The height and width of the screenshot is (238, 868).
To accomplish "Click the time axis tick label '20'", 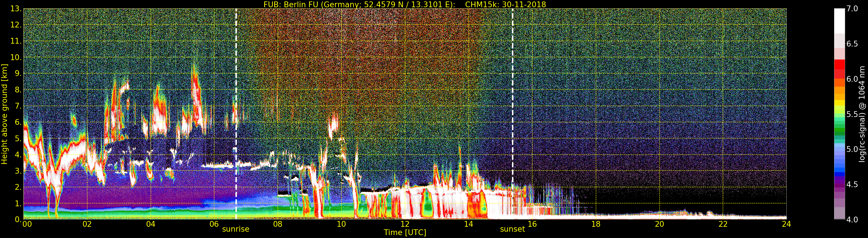I will coord(659,224).
